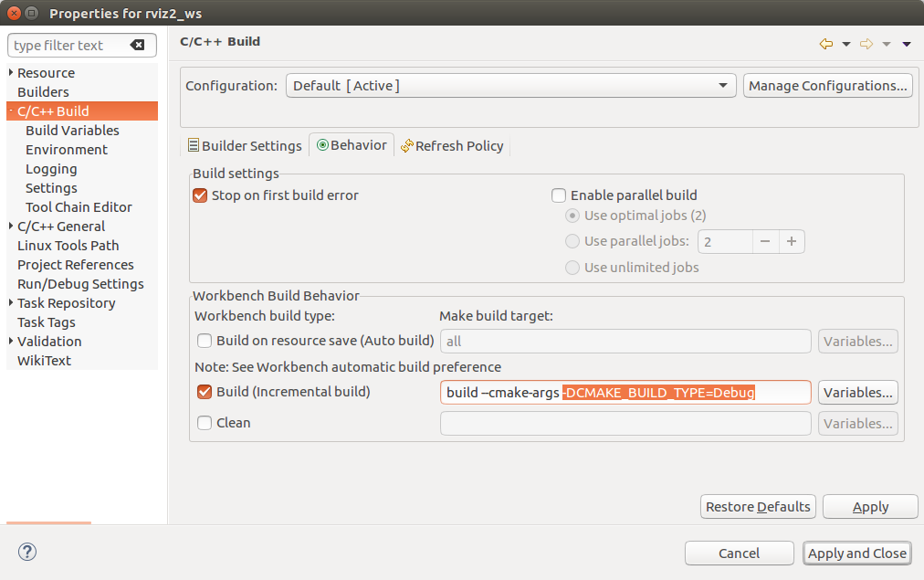Image resolution: width=924 pixels, height=580 pixels.
Task: Select Tool Chain Editor in the tree
Action: click(x=79, y=207)
